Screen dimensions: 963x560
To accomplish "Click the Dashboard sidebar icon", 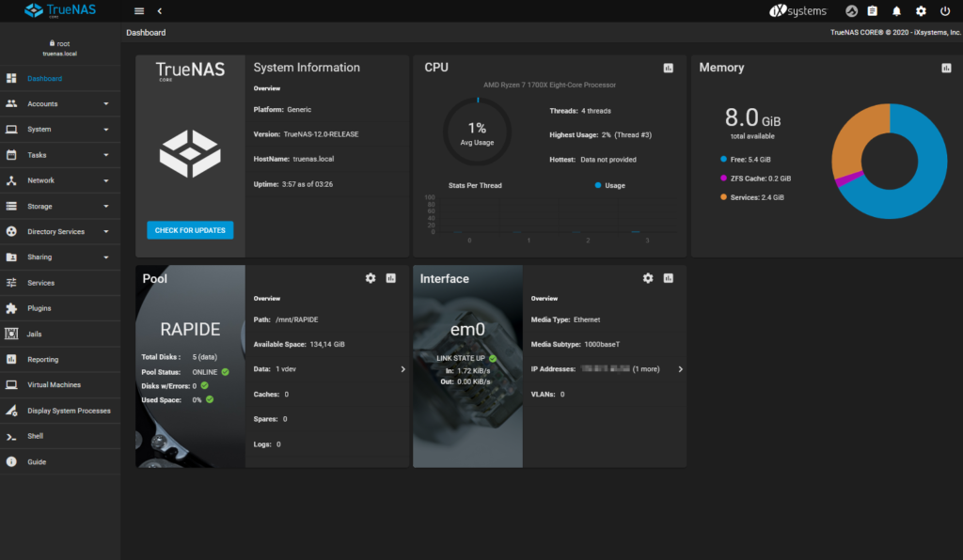I will (11, 79).
